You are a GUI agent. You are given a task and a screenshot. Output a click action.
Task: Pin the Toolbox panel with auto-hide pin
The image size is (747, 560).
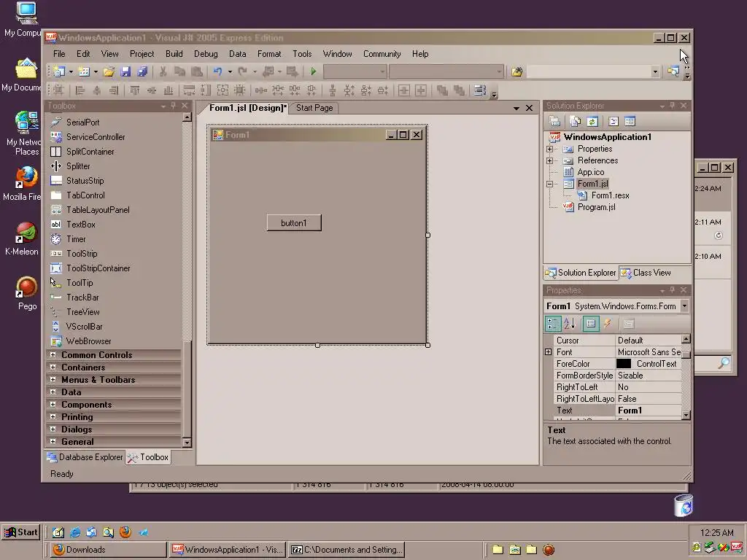174,106
